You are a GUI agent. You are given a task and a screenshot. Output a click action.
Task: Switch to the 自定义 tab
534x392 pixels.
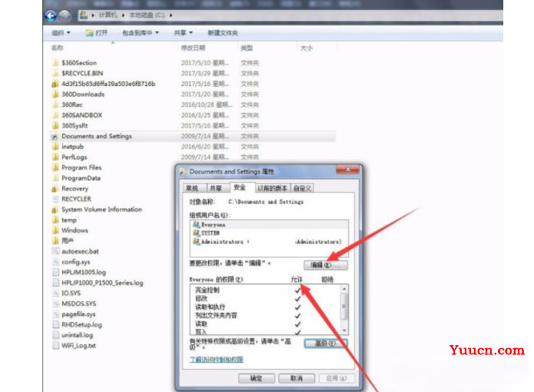tap(302, 188)
